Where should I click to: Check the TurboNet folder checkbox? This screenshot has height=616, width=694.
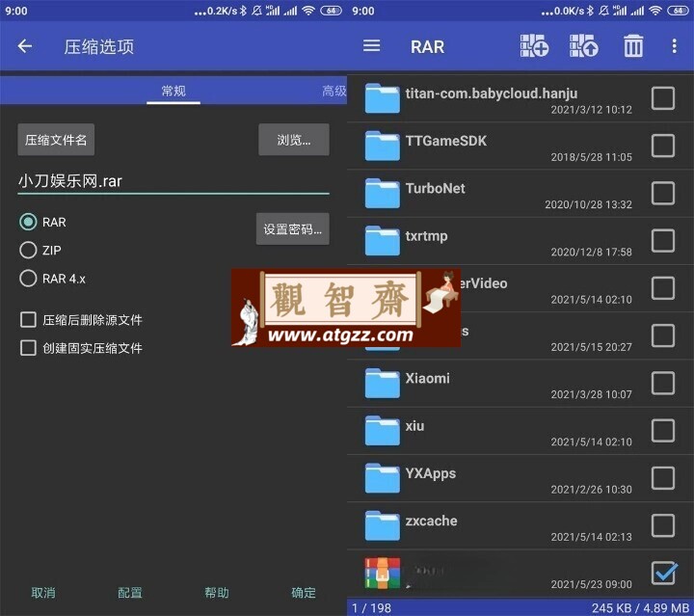pyautogui.click(x=663, y=193)
